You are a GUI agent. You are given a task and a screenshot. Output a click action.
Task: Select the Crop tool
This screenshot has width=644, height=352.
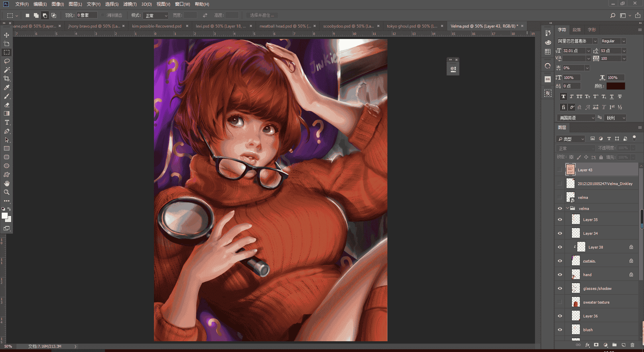[x=7, y=79]
